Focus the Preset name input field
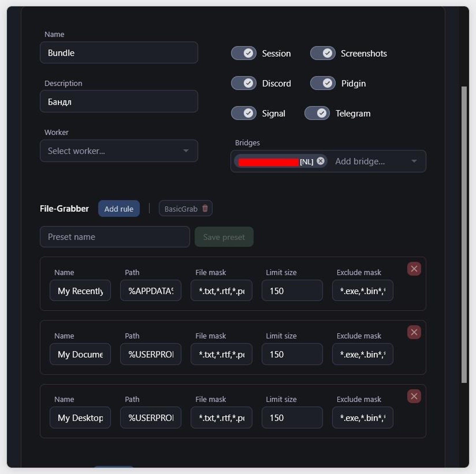This screenshot has width=476, height=474. point(115,237)
